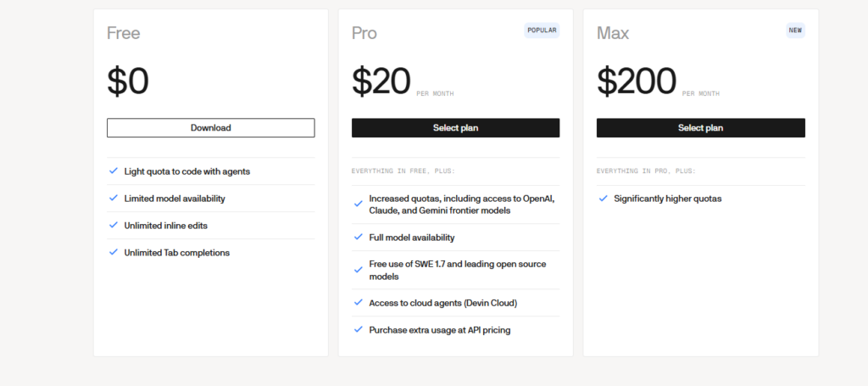Click checkmark beside Light quota to code
The width and height of the screenshot is (868, 386).
114,171
